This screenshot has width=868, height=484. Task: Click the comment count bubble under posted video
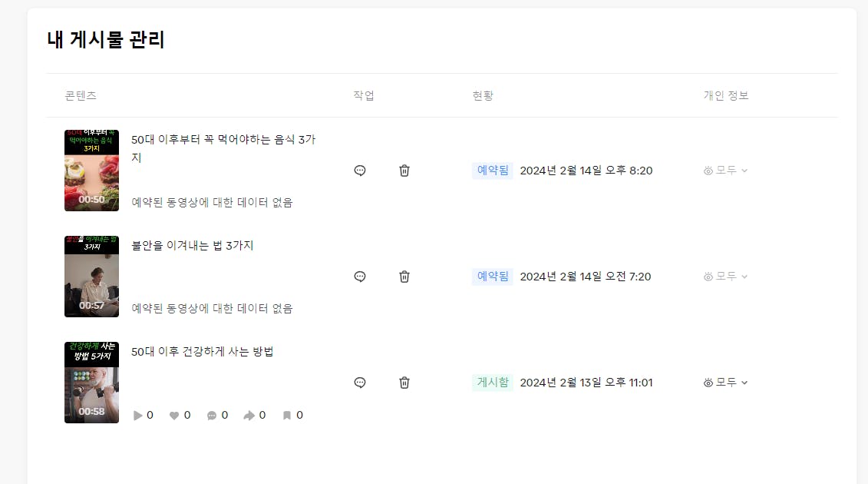212,416
